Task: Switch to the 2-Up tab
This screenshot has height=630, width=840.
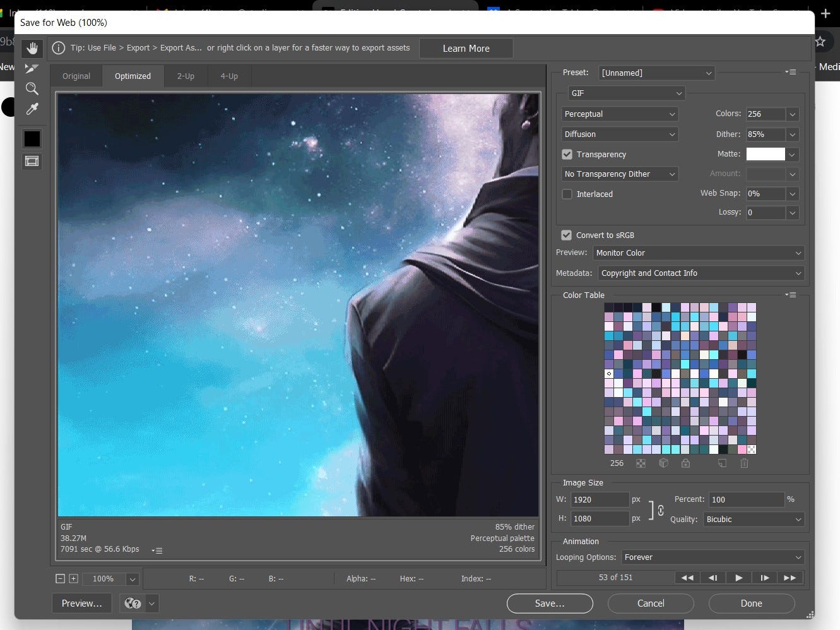Action: pyautogui.click(x=186, y=76)
